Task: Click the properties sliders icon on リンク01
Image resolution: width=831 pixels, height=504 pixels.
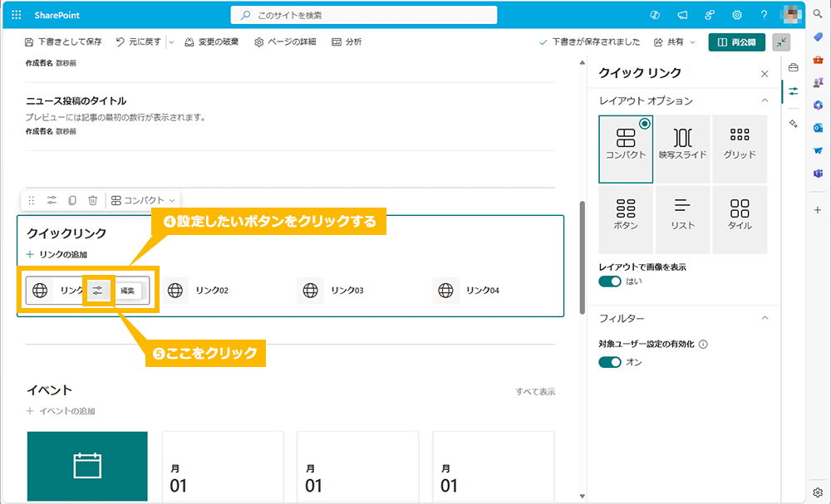Action: click(98, 291)
